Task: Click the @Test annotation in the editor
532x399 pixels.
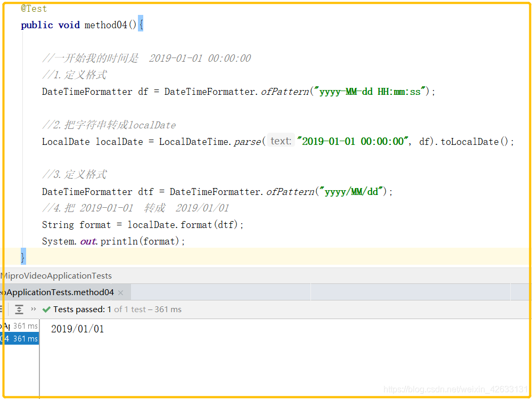Action: [x=34, y=8]
